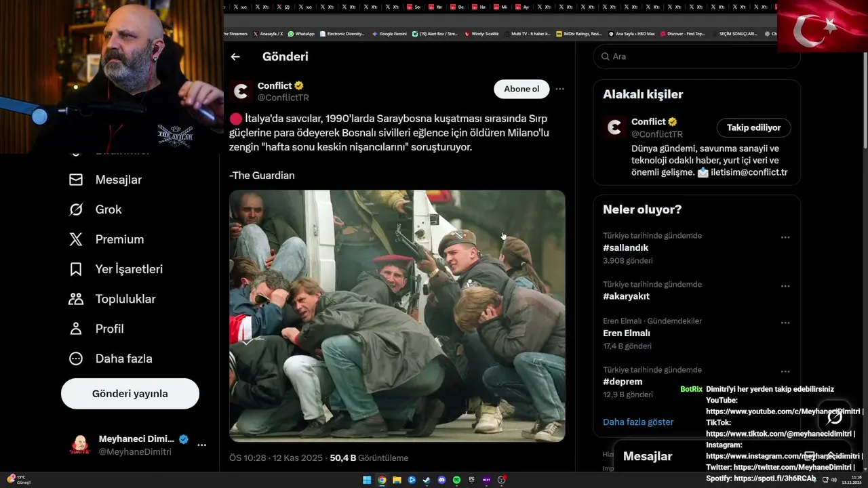Click the 50,4 B Görüntüleme count

(x=369, y=457)
